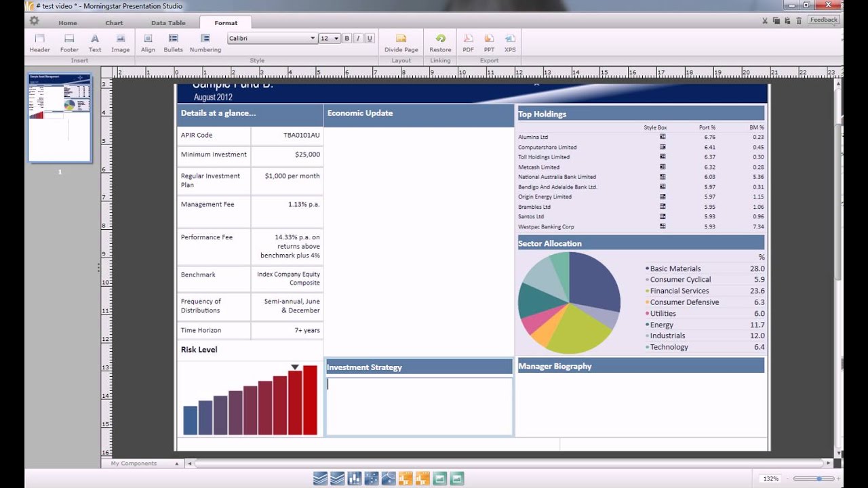
Task: Switch to the Data Table tab
Action: click(168, 23)
